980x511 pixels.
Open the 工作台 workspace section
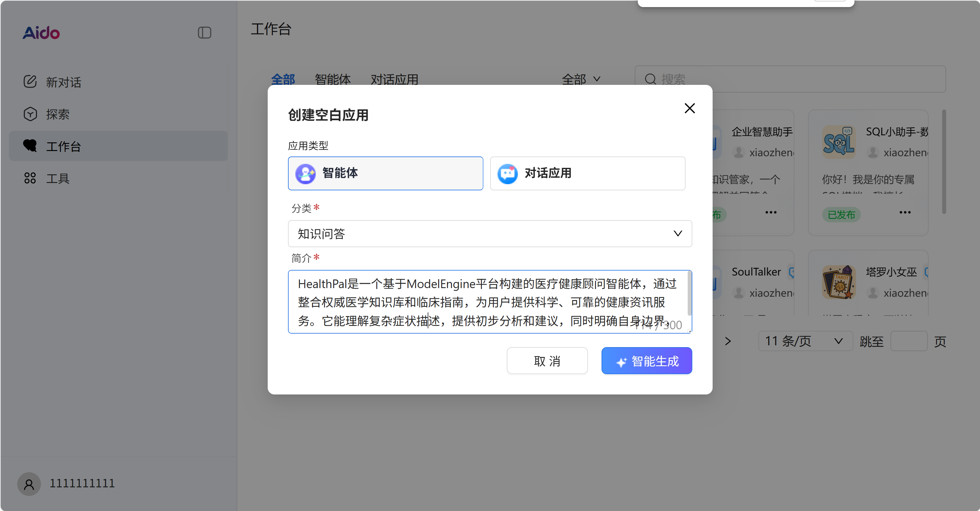coord(64,146)
